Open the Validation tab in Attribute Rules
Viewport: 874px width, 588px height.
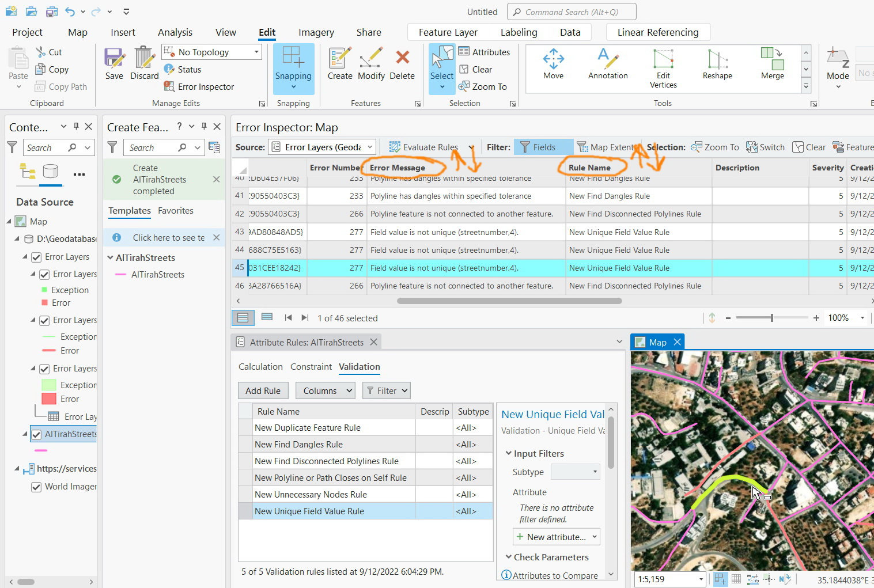coord(359,366)
